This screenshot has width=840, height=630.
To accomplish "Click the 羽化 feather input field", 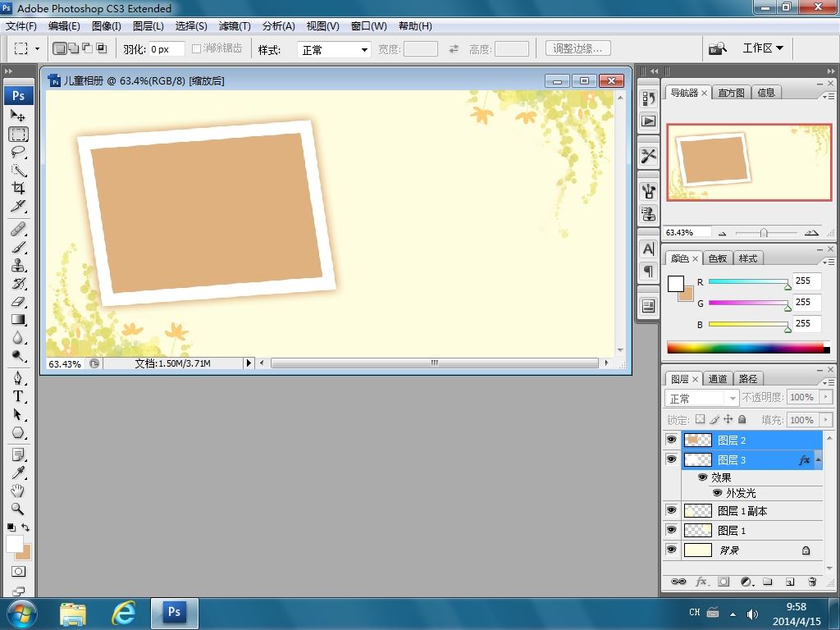I will click(167, 49).
